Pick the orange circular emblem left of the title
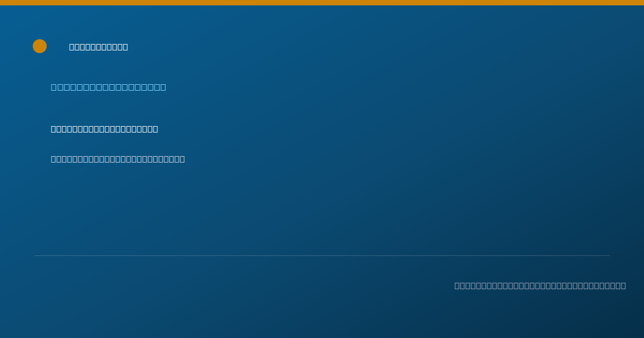The height and width of the screenshot is (338, 644). click(x=40, y=46)
